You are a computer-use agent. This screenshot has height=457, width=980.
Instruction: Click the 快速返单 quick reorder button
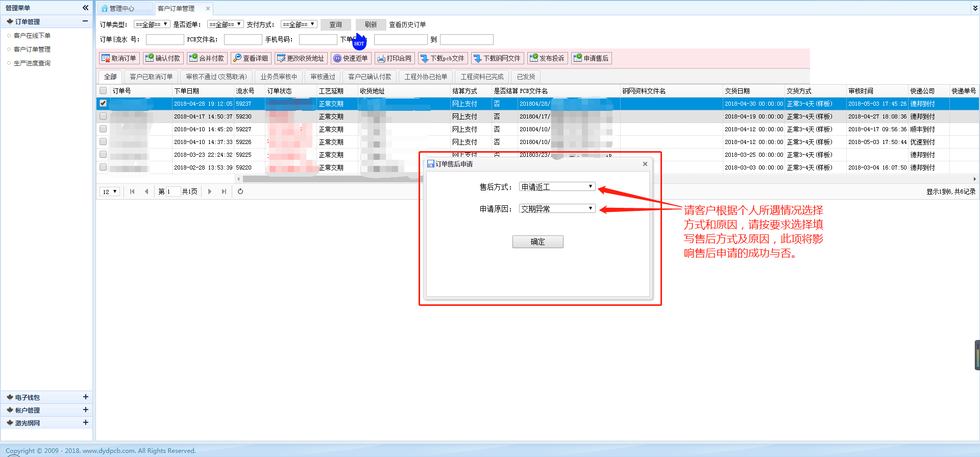(351, 58)
